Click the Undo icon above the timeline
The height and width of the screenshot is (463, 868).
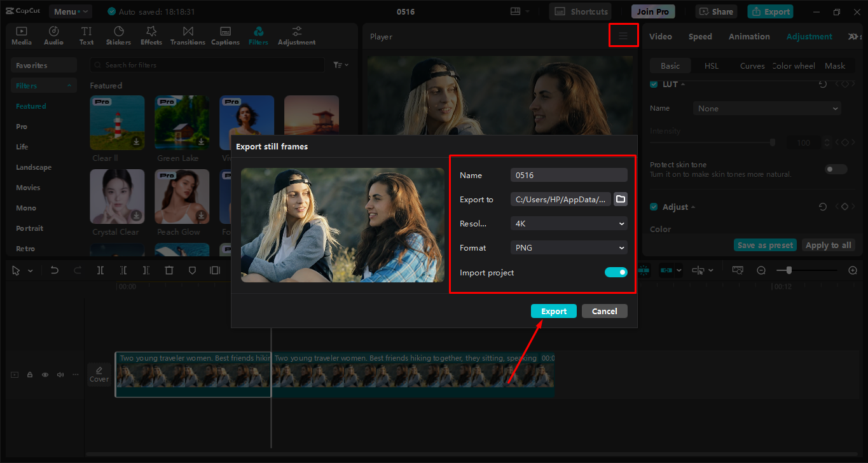click(54, 270)
